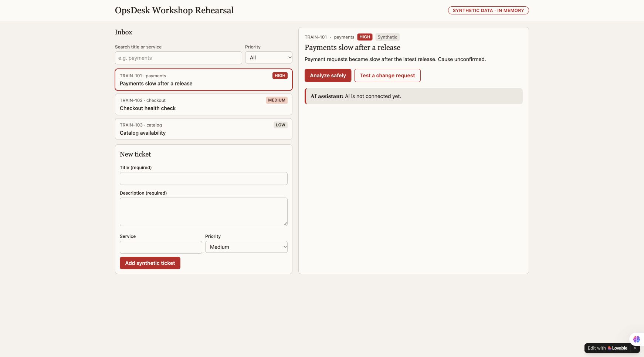
Task: Open the Edit with Lovable link
Action: tap(607, 348)
